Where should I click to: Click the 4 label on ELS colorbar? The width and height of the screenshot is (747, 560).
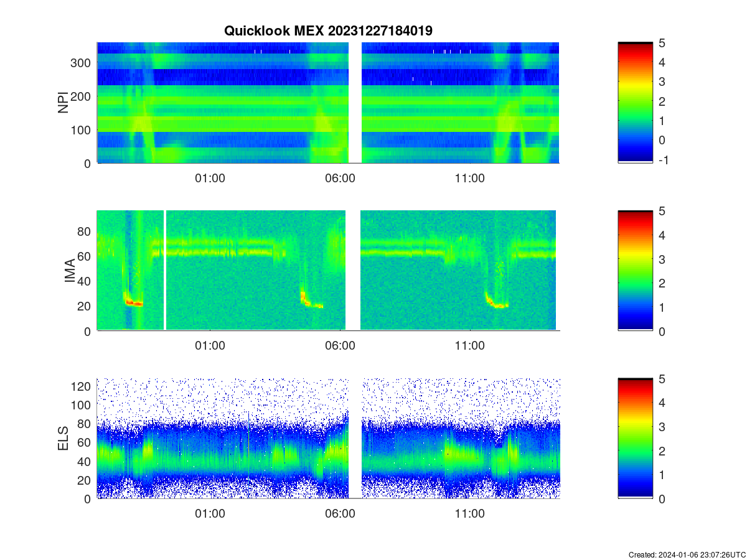coord(662,403)
